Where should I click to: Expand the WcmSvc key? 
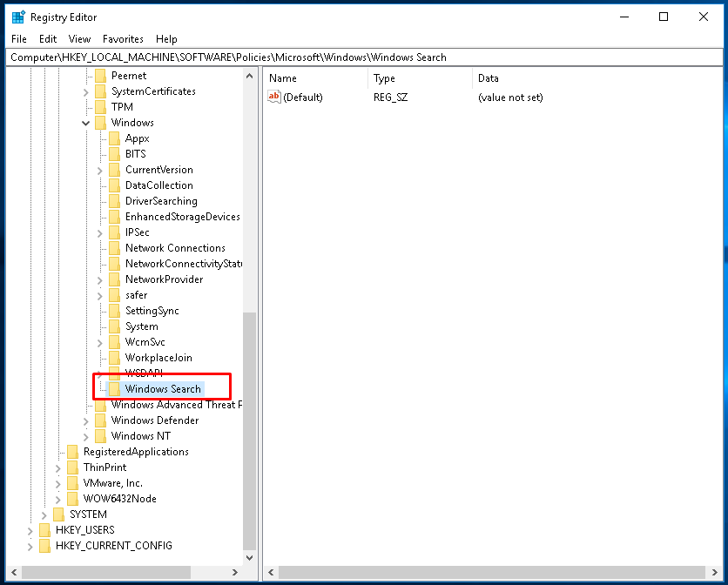coord(100,343)
